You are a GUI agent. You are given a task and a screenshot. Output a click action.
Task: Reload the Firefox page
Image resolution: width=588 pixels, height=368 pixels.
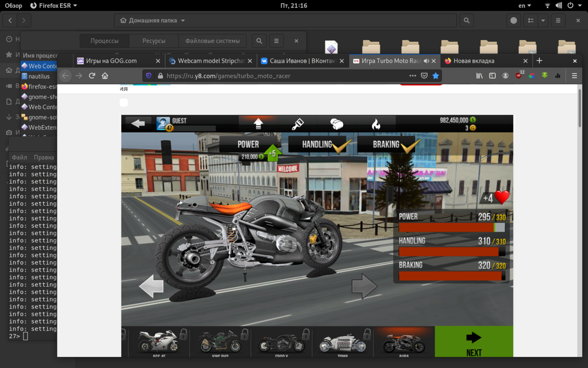pyautogui.click(x=92, y=76)
